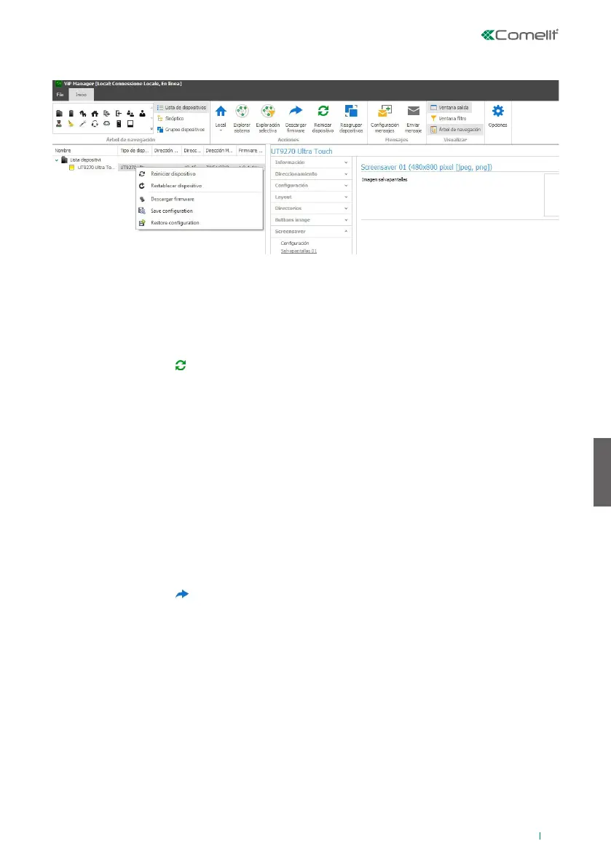Sort by the Nombre column header
This screenshot has width=611, height=868.
point(85,151)
